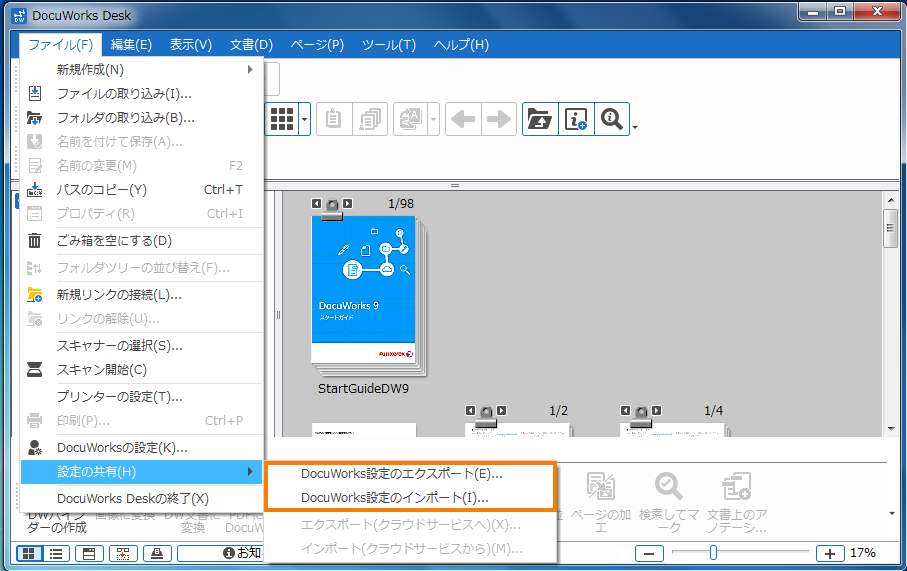Click the DocuWorks settings user-gear icon
The height and width of the screenshot is (571, 907).
point(35,447)
